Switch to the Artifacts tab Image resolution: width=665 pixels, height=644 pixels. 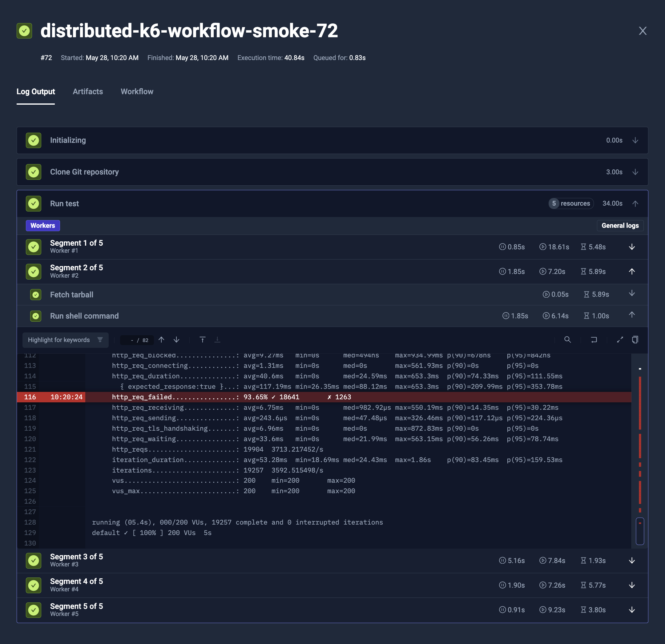pos(87,92)
